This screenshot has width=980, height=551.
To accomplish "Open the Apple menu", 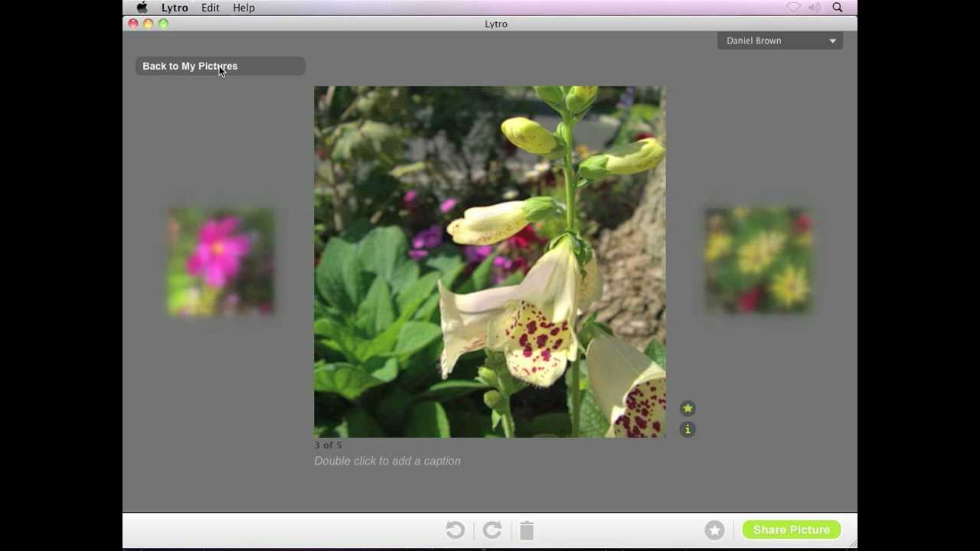I will [x=142, y=8].
